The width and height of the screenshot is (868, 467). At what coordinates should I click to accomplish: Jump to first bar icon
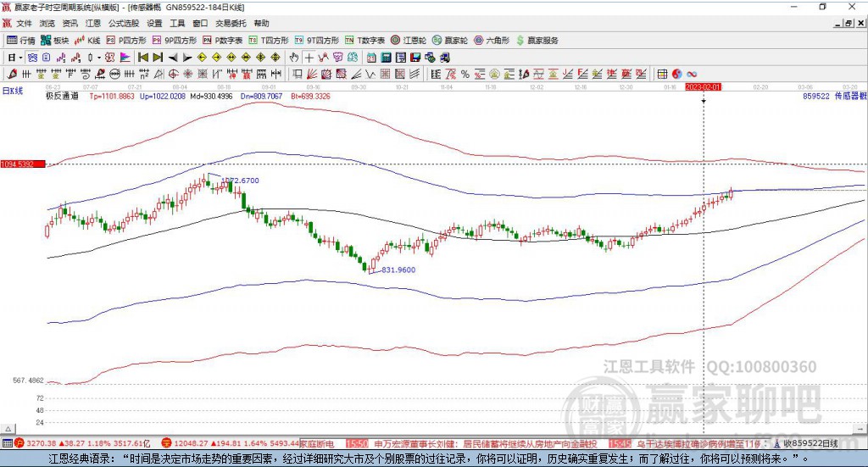point(142,58)
